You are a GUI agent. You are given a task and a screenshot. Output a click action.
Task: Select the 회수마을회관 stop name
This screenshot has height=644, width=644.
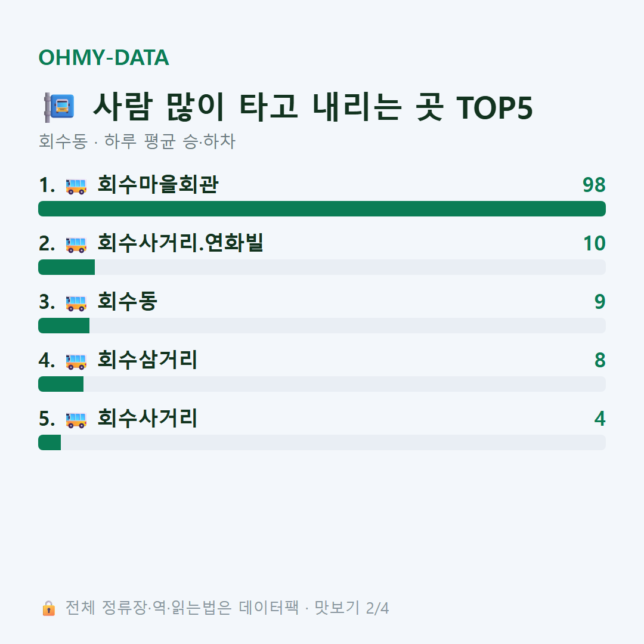pos(158,184)
